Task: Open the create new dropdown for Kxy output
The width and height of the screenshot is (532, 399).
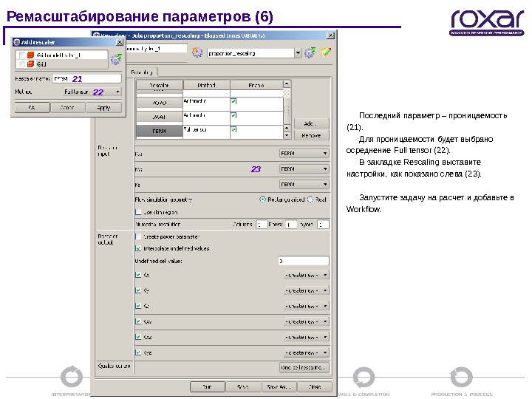Action: tap(307, 321)
